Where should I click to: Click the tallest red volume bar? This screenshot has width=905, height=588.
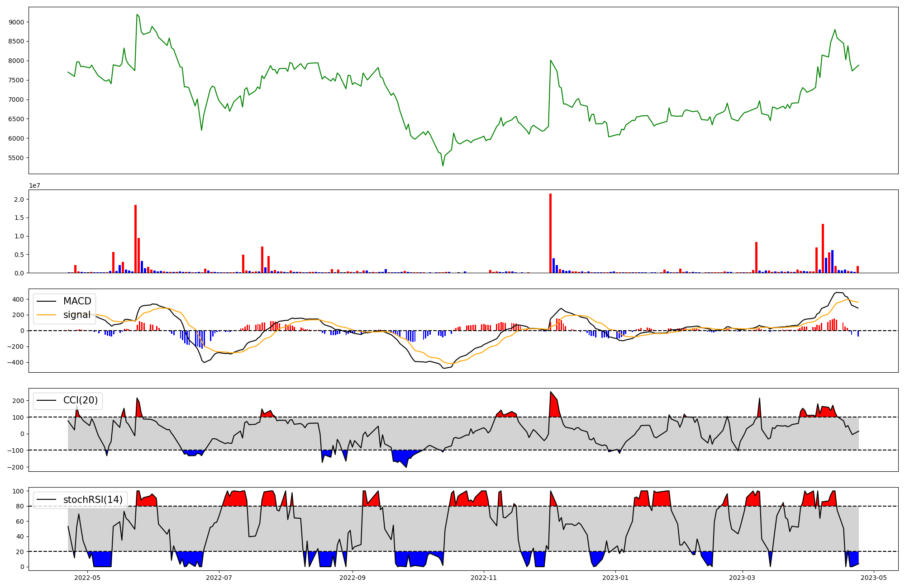[x=550, y=233]
